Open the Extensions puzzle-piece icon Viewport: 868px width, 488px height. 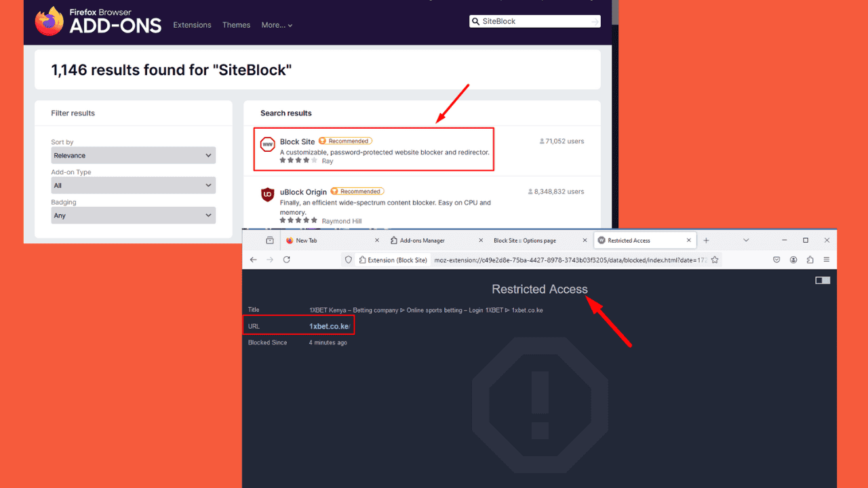pyautogui.click(x=810, y=260)
